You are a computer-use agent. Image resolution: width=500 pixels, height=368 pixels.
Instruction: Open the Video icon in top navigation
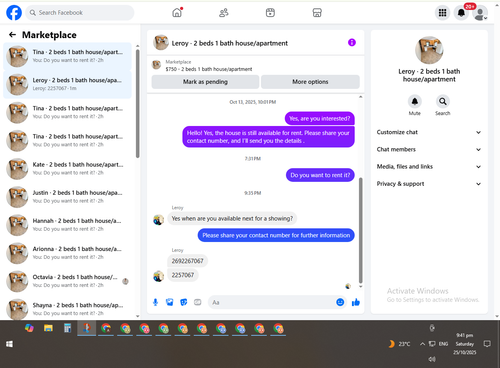pyautogui.click(x=270, y=13)
